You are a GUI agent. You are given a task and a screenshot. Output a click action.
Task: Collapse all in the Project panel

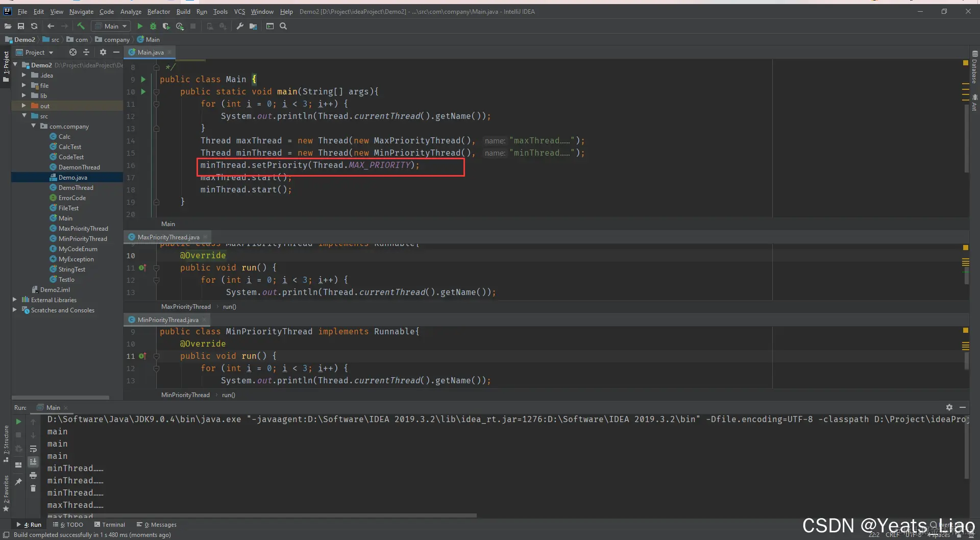point(86,52)
